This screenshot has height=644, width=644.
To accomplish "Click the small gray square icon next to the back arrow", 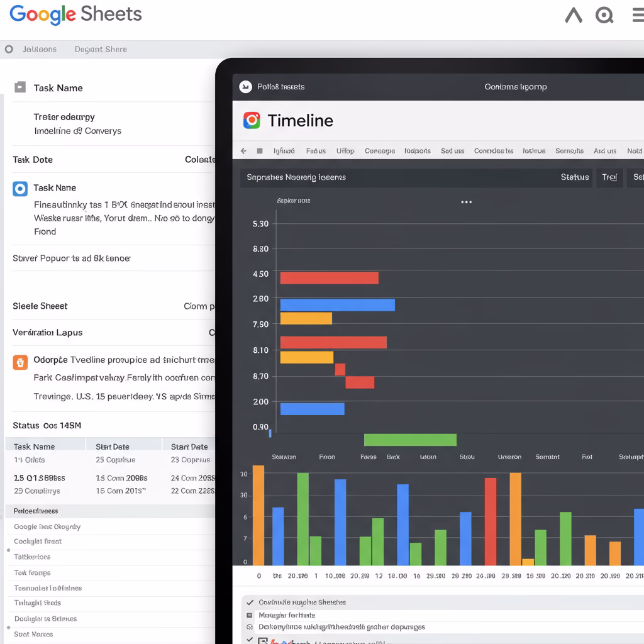I will pos(260,151).
